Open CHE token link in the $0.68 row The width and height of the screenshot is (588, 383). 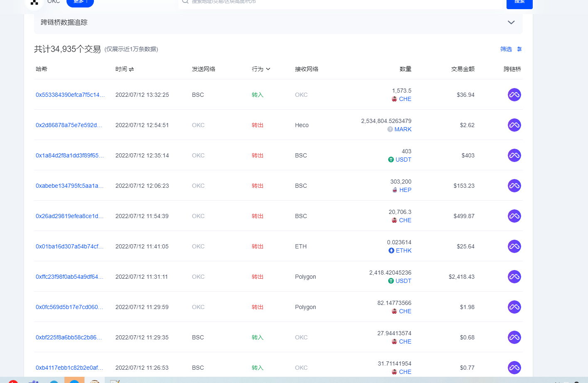[405, 341]
